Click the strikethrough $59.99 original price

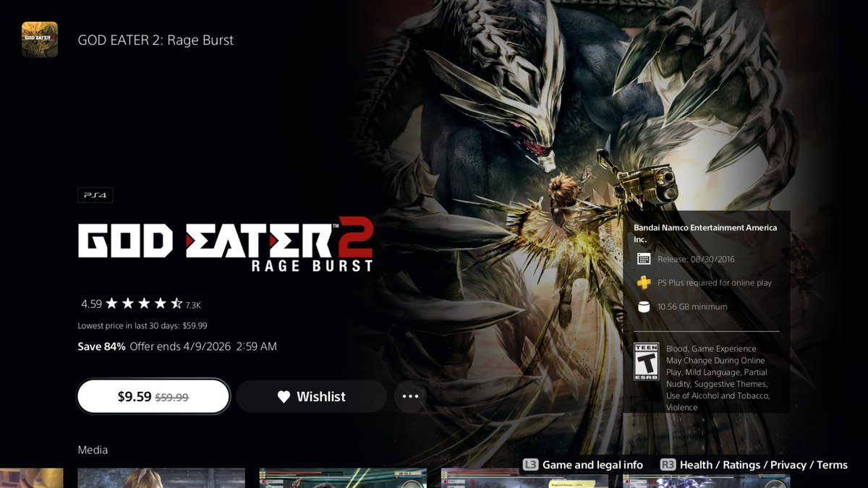(x=172, y=397)
